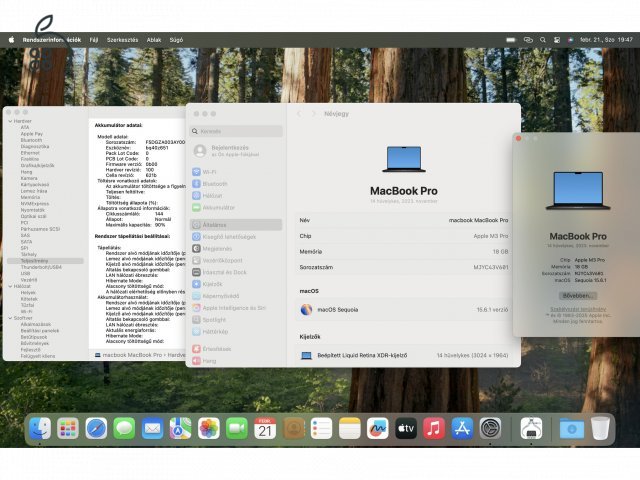This screenshot has width=640, height=480.
Task: Open the Downloads folder in the Dock
Action: (572, 429)
